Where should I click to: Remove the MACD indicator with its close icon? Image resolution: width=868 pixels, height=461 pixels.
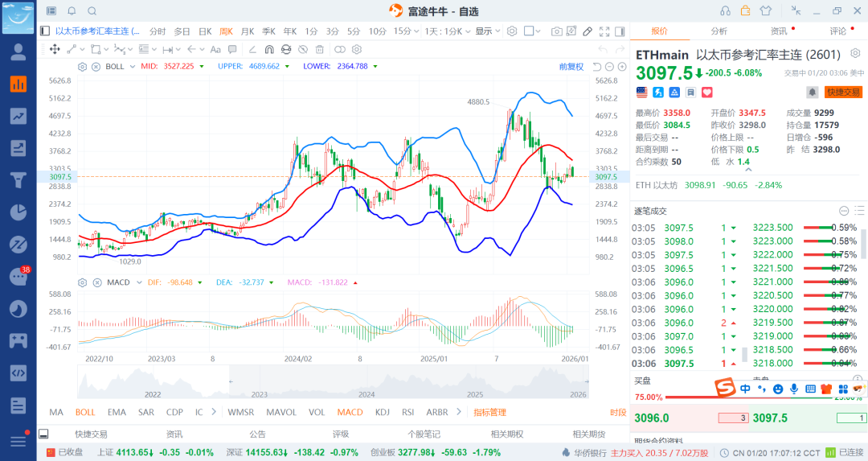[95, 282]
